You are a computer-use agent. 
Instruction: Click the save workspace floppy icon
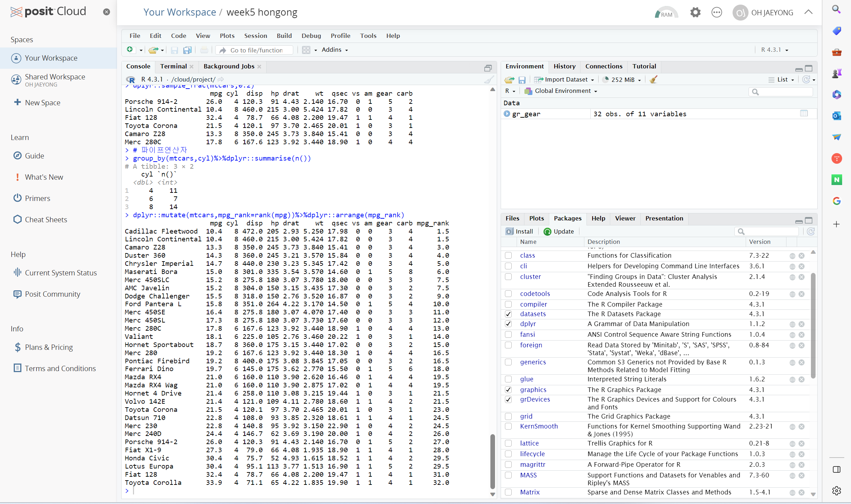522,80
